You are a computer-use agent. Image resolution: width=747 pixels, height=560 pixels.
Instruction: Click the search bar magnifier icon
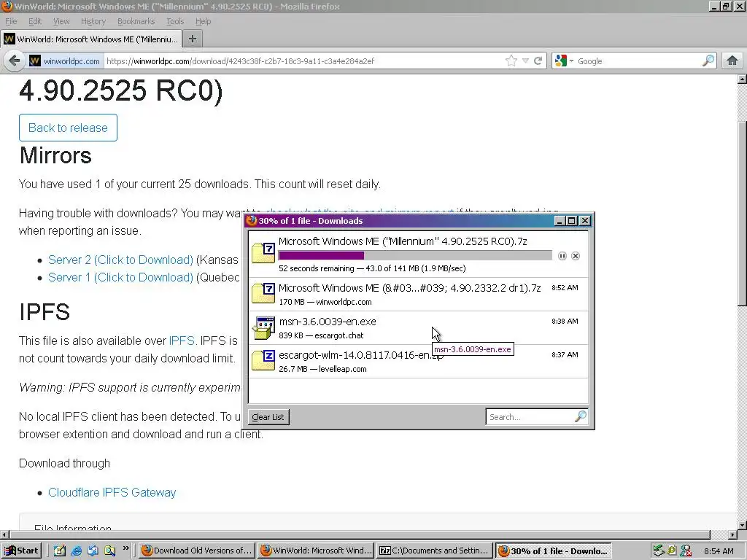708,61
